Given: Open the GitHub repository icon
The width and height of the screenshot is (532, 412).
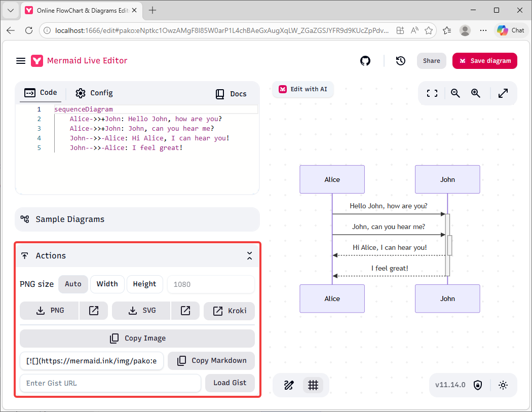Looking at the screenshot, I should click(365, 61).
